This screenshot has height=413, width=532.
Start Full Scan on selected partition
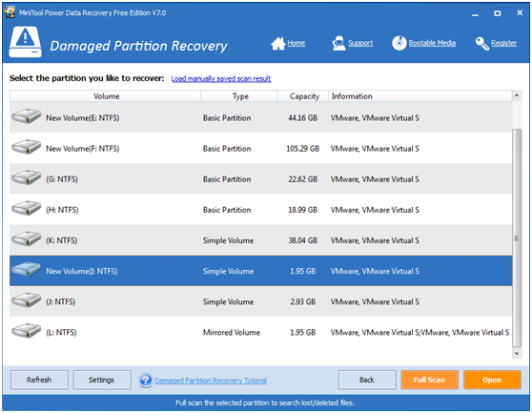coord(429,380)
